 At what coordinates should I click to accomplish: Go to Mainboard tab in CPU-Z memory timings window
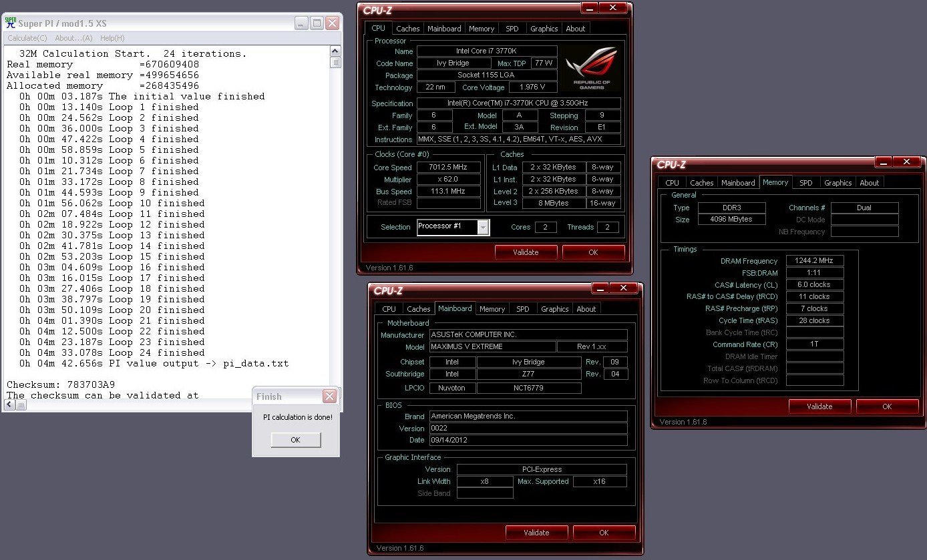tap(738, 183)
